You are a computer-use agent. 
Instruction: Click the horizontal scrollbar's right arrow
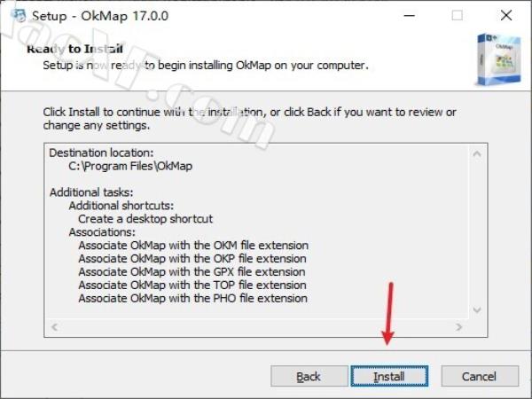point(460,328)
